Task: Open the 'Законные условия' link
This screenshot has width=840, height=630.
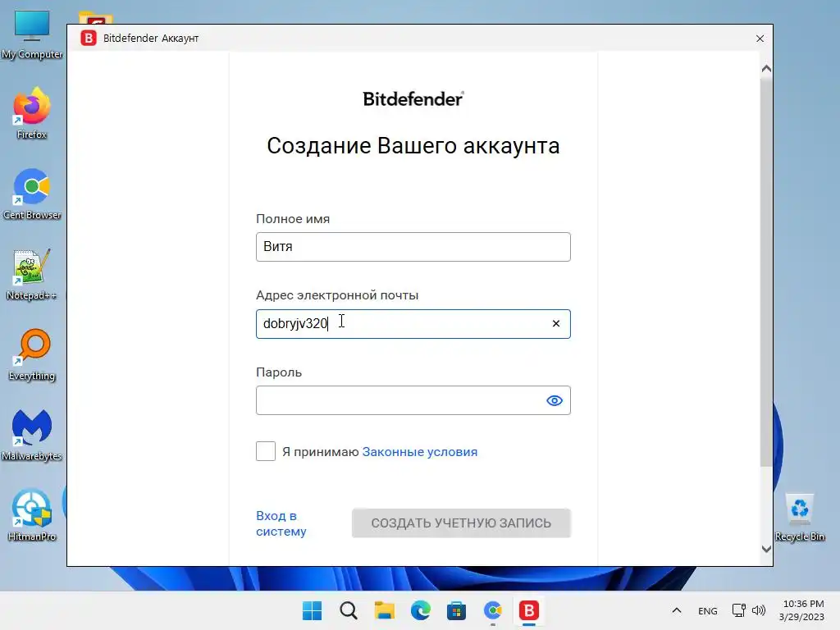Action: [419, 452]
